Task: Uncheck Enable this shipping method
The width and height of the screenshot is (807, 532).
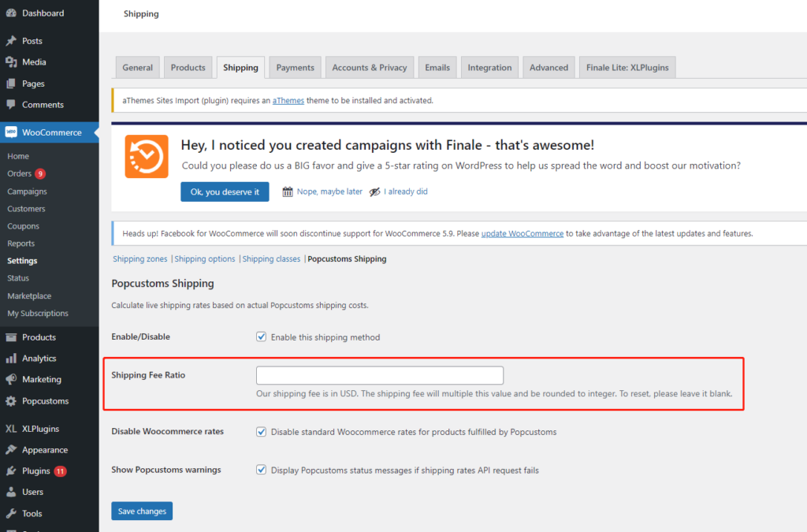Action: [x=262, y=337]
